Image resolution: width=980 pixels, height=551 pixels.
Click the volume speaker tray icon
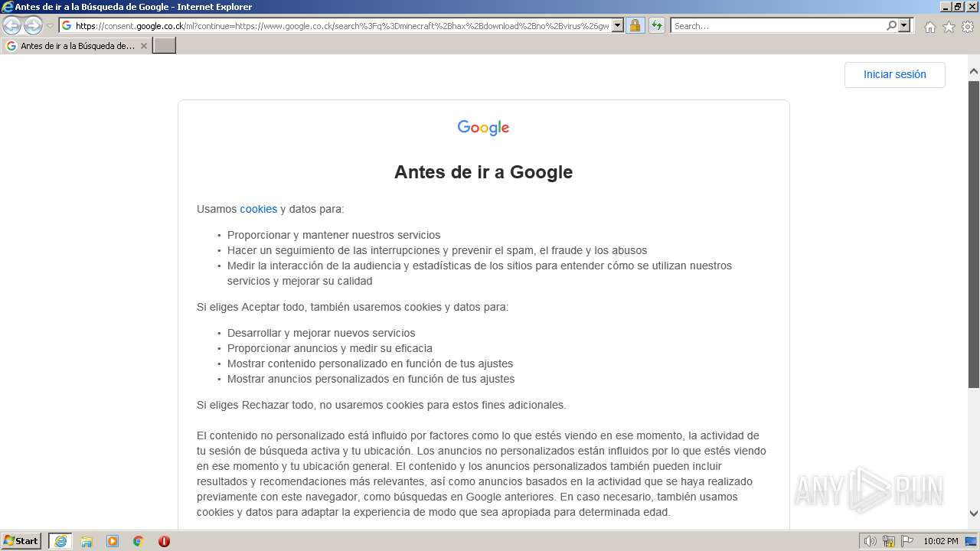(x=871, y=541)
